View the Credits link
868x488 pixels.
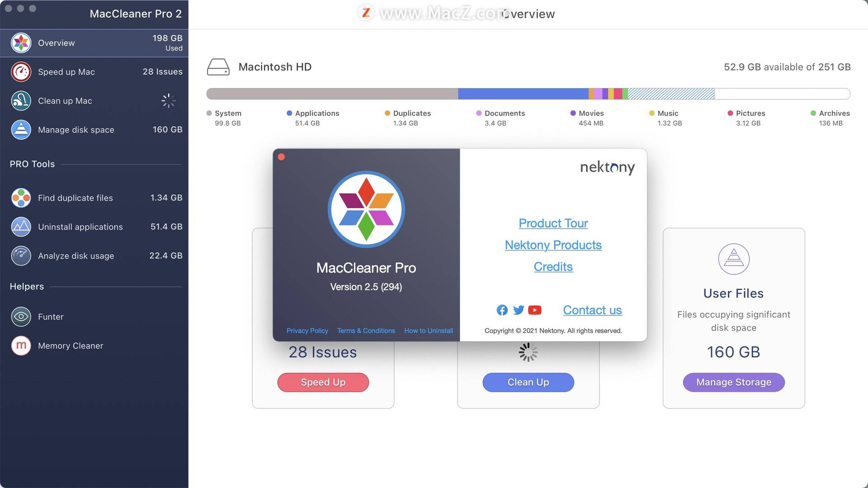(x=553, y=267)
